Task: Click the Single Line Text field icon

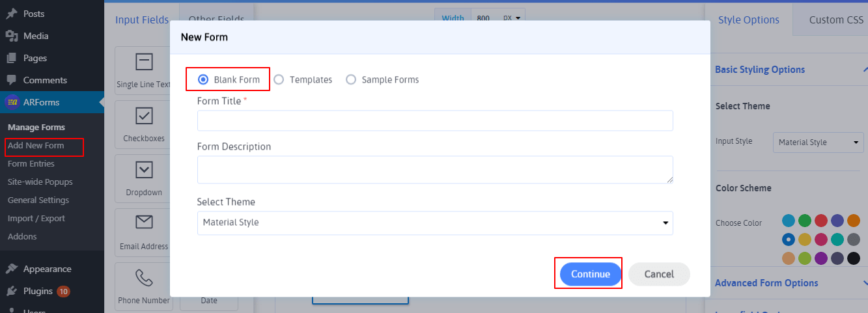Action: point(143,62)
